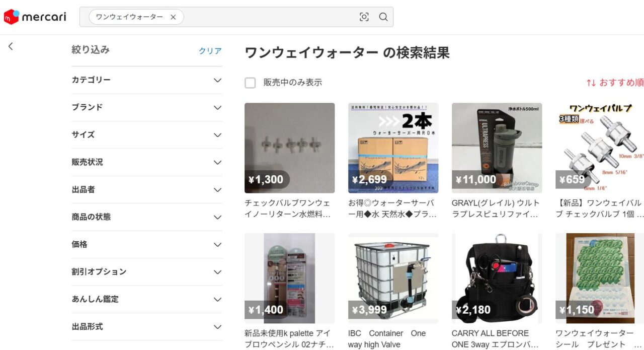Open the お得◎ウォーターサーバー用 listing title
Image resolution: width=644 pixels, height=350 pixels.
(393, 208)
